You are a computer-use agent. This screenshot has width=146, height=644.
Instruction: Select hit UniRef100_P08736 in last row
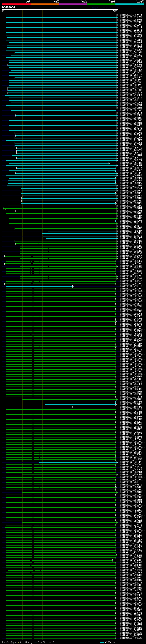click(x=131, y=638)
